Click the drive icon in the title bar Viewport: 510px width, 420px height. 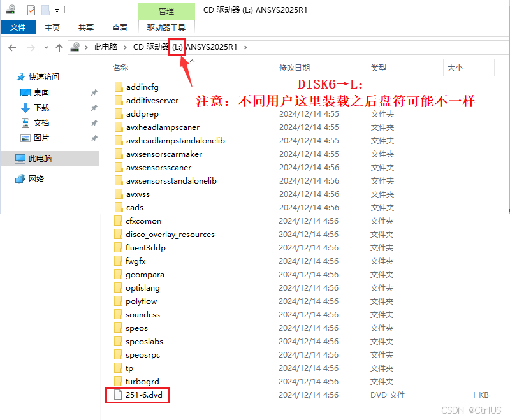[10, 10]
